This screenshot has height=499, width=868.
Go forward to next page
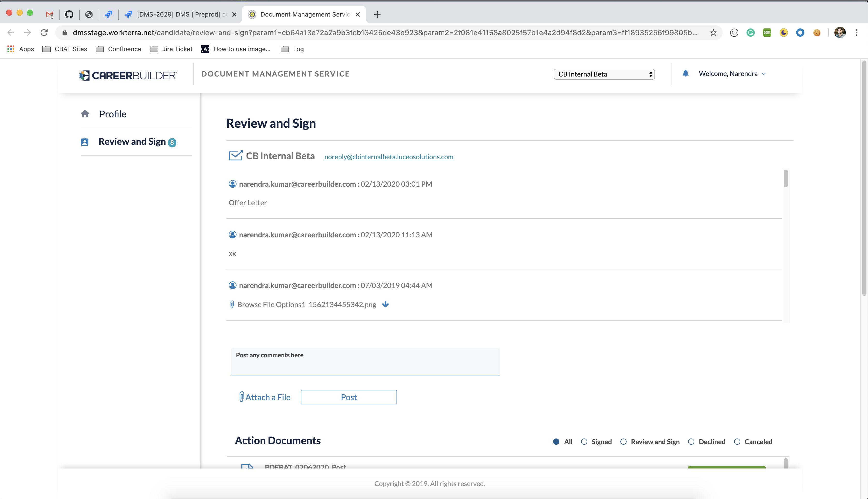point(27,33)
